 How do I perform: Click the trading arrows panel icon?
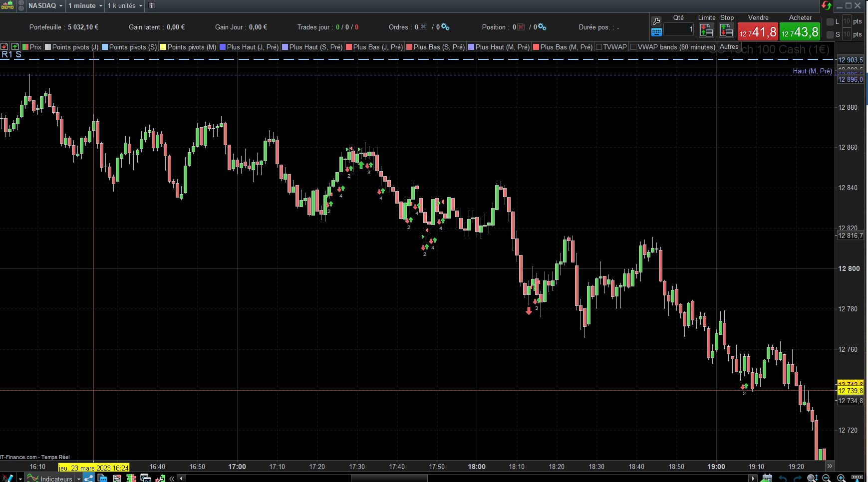(160, 478)
